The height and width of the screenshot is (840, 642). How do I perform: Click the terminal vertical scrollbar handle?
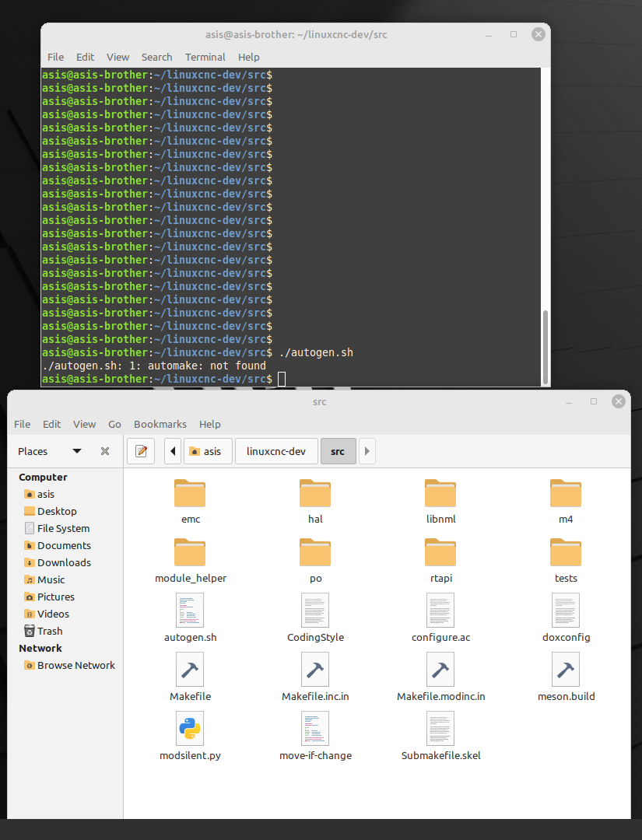click(546, 345)
